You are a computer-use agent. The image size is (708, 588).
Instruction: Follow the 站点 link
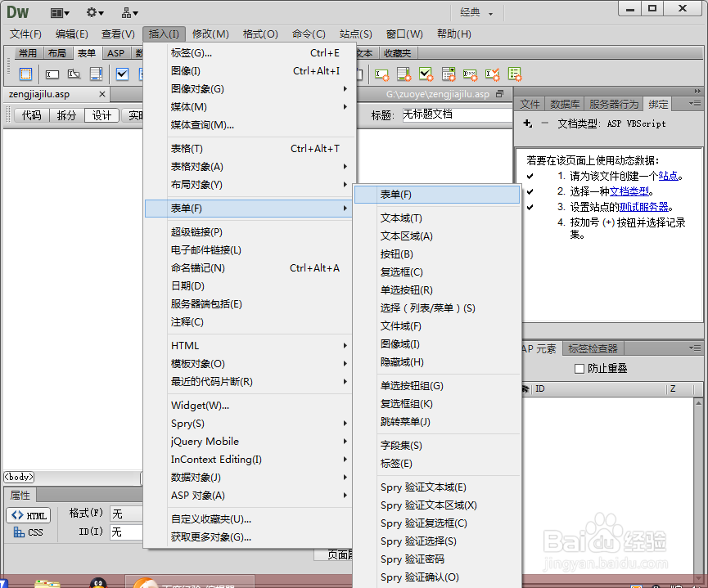coord(668,176)
